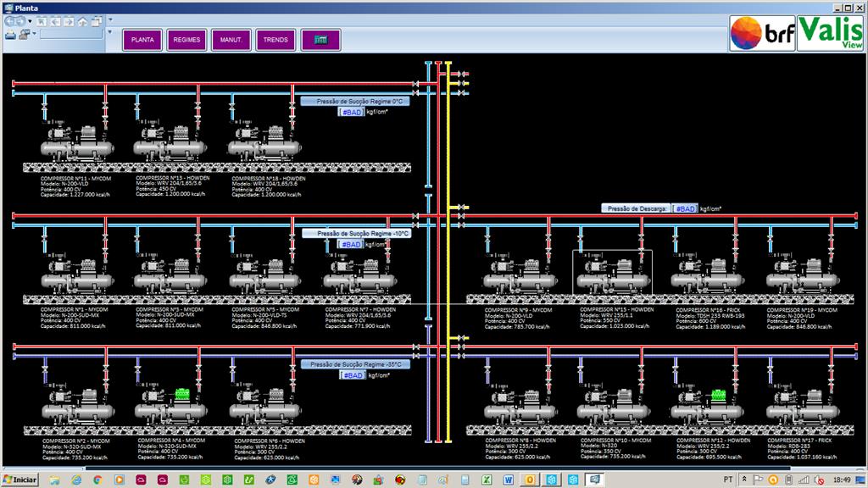This screenshot has height=488, width=868.
Task: Click the 18:49 system clock
Action: click(842, 480)
